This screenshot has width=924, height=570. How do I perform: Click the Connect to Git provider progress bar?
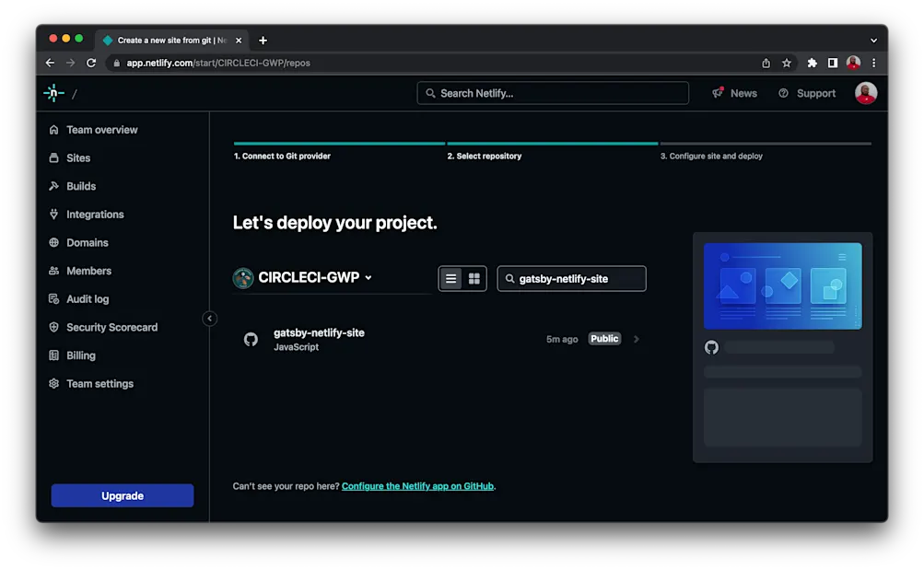tap(338, 144)
